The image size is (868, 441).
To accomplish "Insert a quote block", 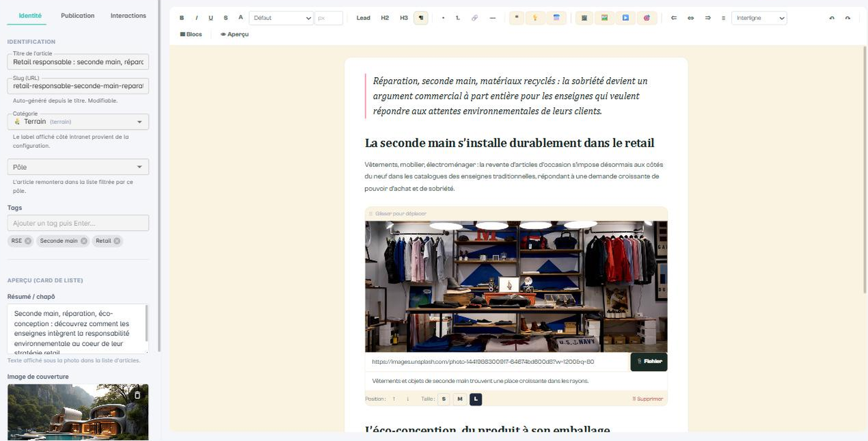I will [516, 18].
